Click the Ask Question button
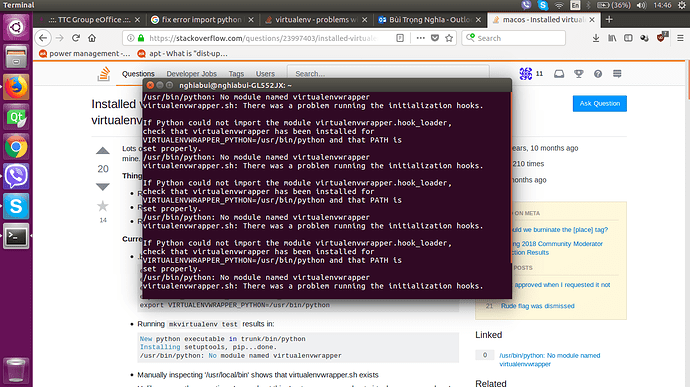The height and width of the screenshot is (387, 690). tap(599, 103)
